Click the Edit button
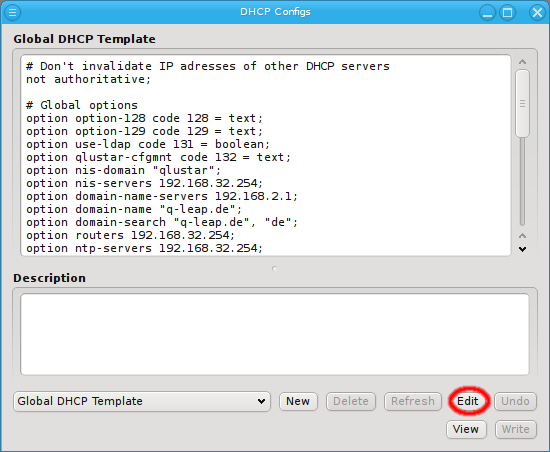The height and width of the screenshot is (452, 550). pos(468,401)
